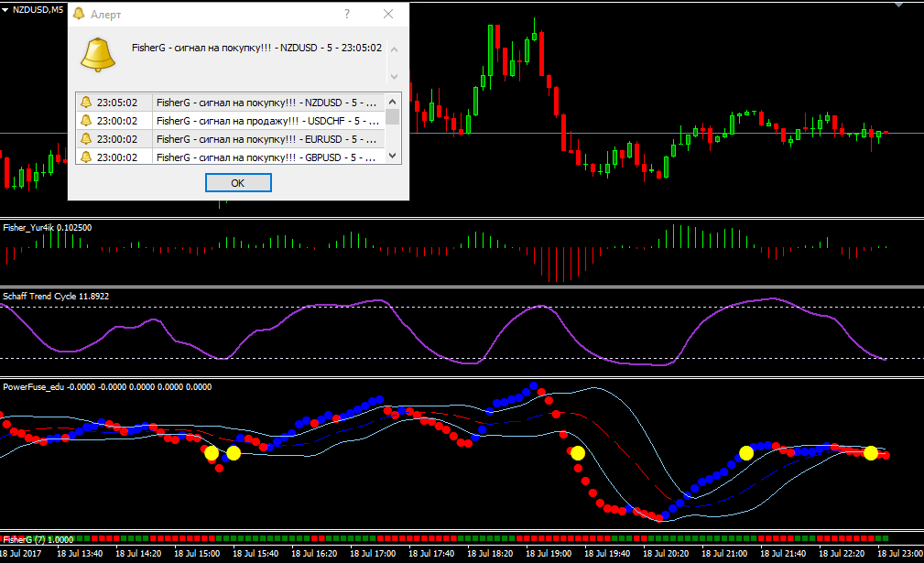Click the FisherG (7) indicator label

point(38,539)
